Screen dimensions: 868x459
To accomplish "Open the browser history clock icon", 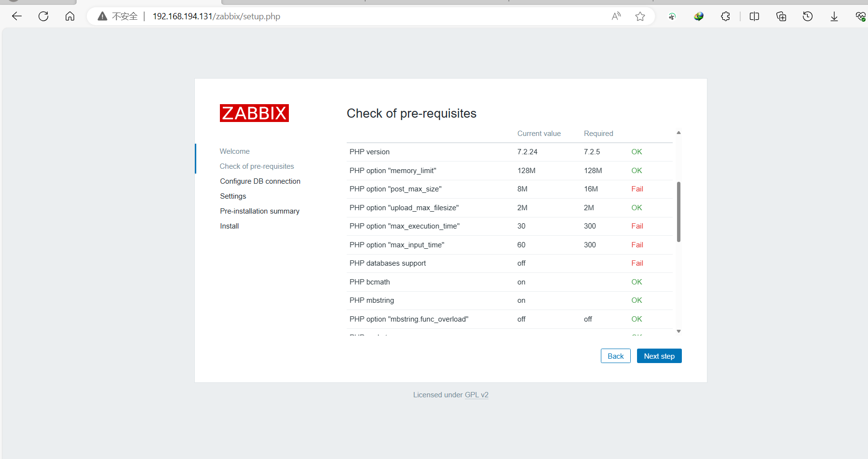I will click(x=808, y=16).
